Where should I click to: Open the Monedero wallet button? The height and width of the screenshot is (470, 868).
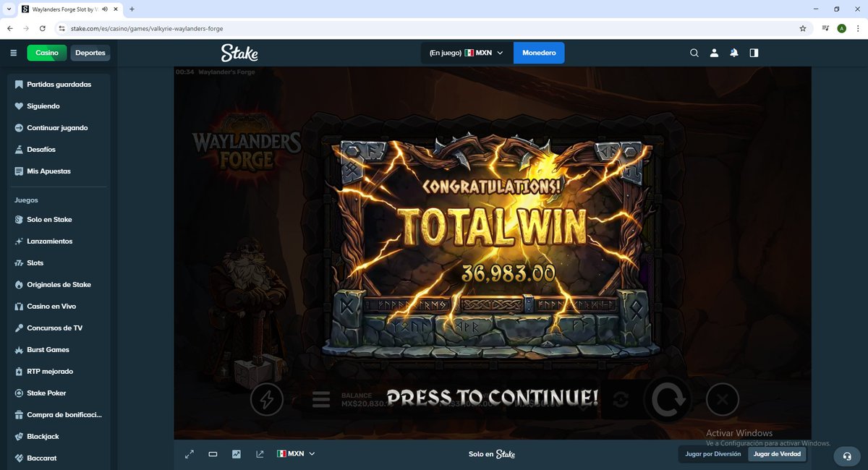pyautogui.click(x=539, y=53)
